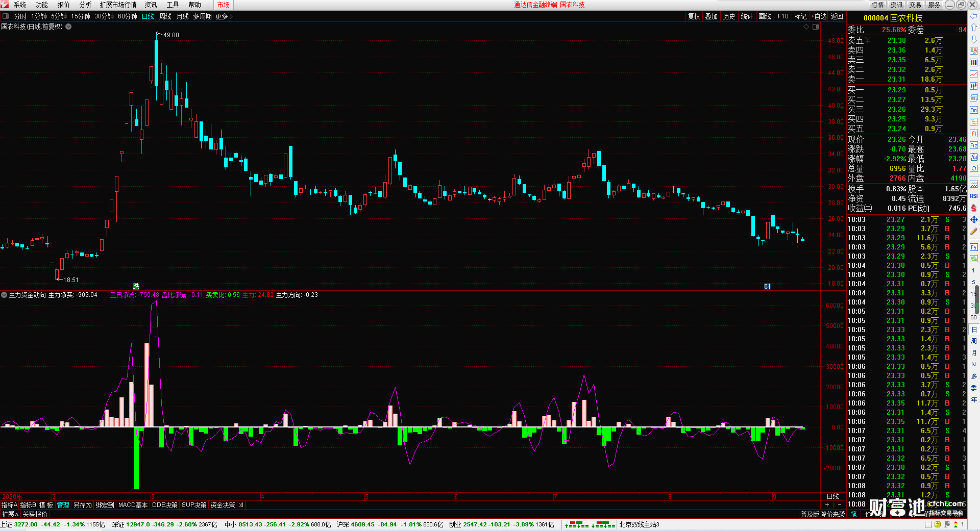Click the down arrow icon in right sidebar
980x531 pixels.
coord(974,39)
